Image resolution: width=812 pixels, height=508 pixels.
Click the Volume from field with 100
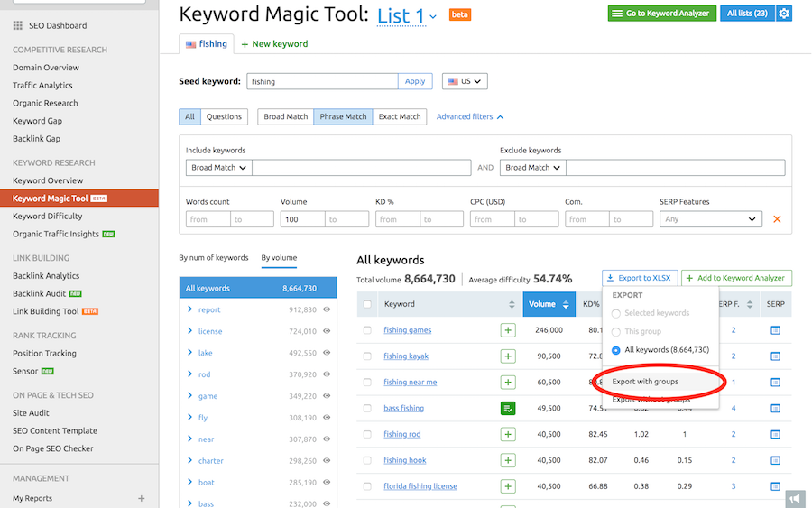click(302, 219)
